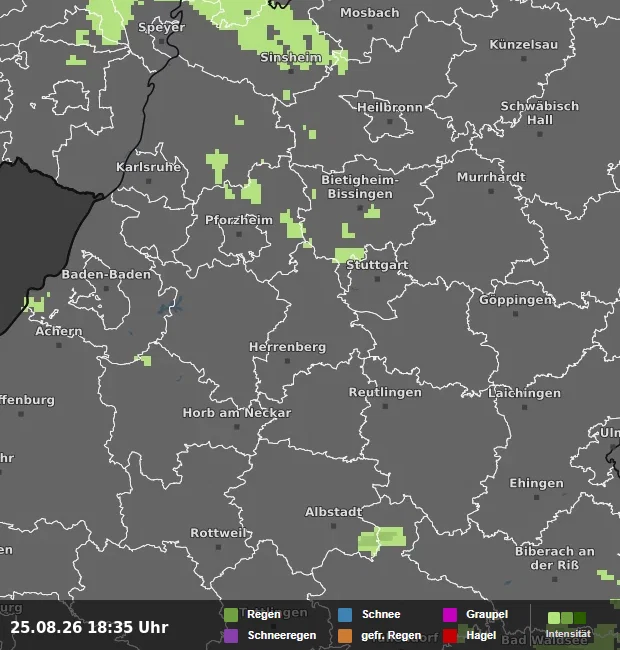Screen dimensions: 620x650
Task: Click the Göppingen label
Action: [516, 300]
